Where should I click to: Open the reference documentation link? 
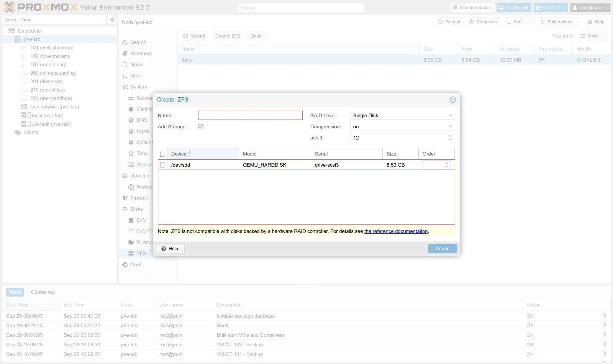tap(396, 231)
